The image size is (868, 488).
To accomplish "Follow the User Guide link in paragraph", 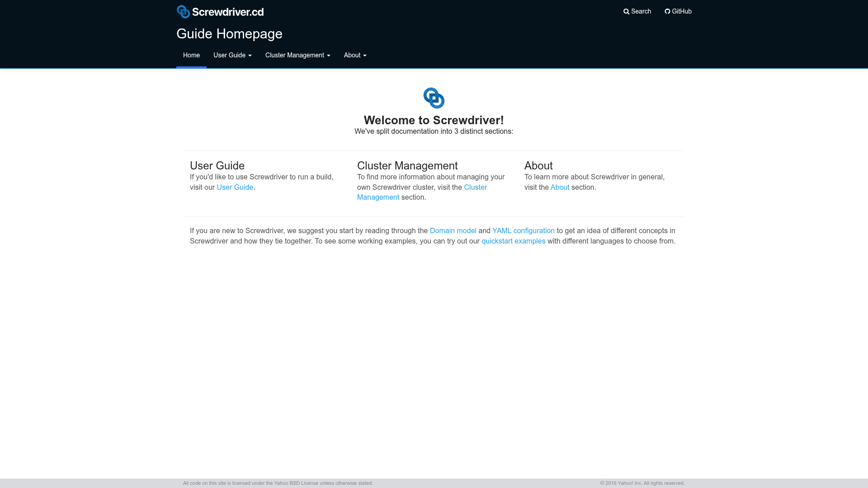I will pyautogui.click(x=235, y=187).
